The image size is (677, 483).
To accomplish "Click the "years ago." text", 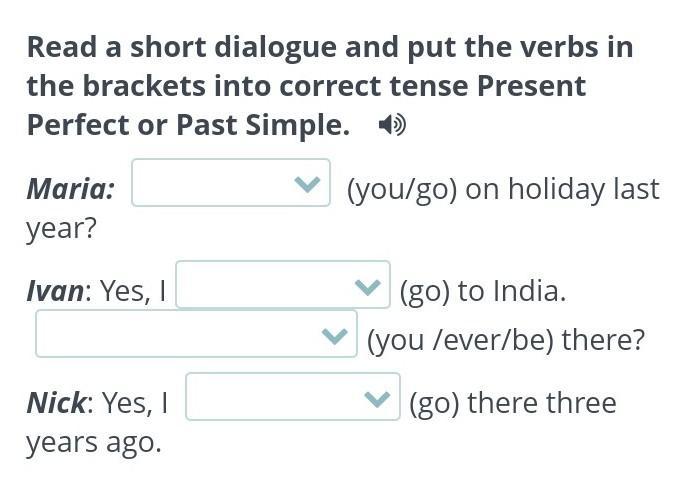I will [94, 443].
